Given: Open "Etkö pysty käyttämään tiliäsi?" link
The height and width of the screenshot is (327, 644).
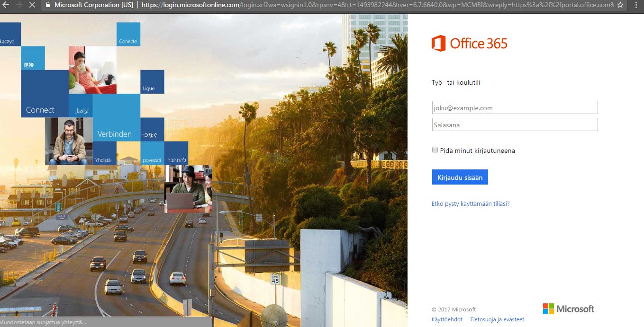Looking at the screenshot, I should coord(470,204).
